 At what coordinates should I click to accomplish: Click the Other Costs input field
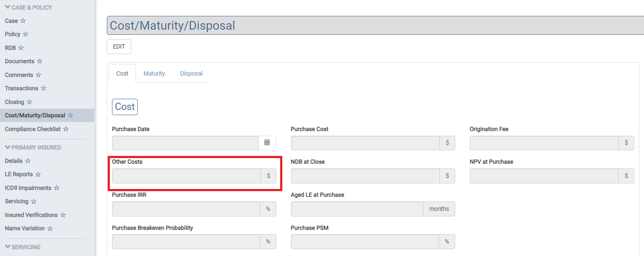click(186, 176)
